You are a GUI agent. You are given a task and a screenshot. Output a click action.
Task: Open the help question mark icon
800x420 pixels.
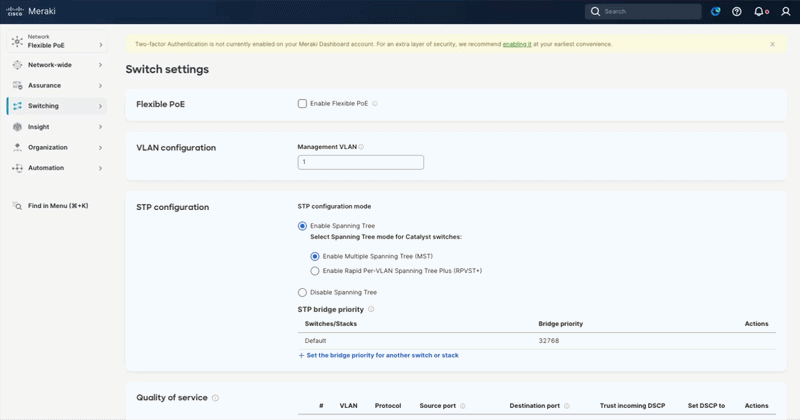click(737, 11)
